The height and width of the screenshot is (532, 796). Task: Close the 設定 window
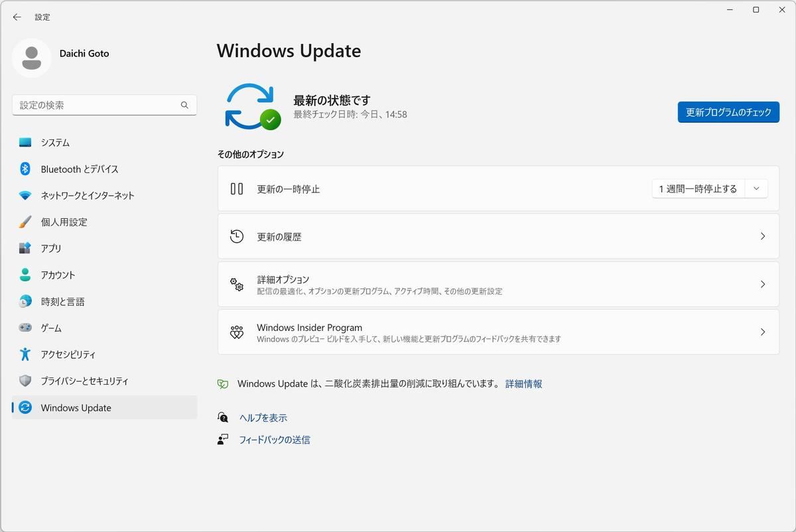[782, 10]
